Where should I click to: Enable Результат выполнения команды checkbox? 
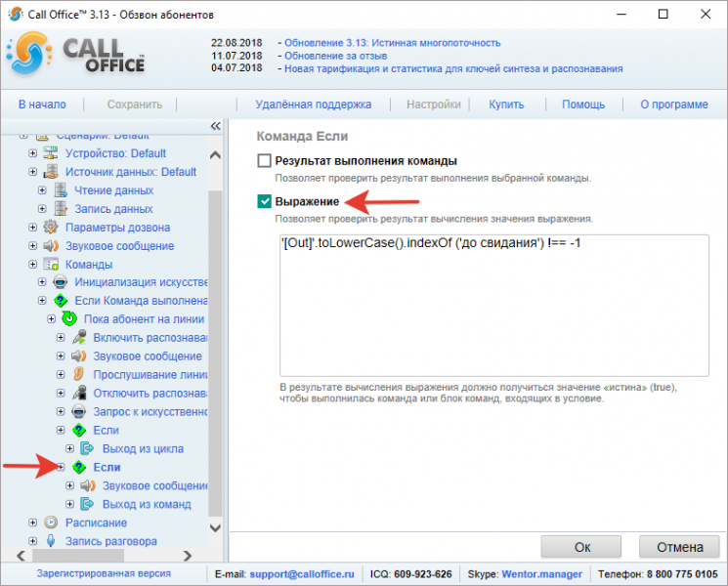[x=264, y=161]
